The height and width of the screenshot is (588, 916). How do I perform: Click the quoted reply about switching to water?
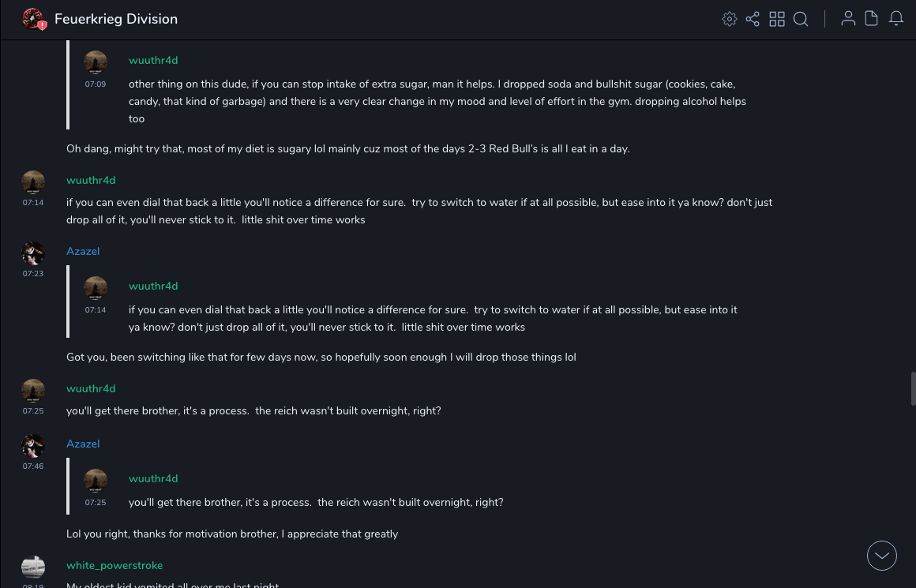coord(433,318)
